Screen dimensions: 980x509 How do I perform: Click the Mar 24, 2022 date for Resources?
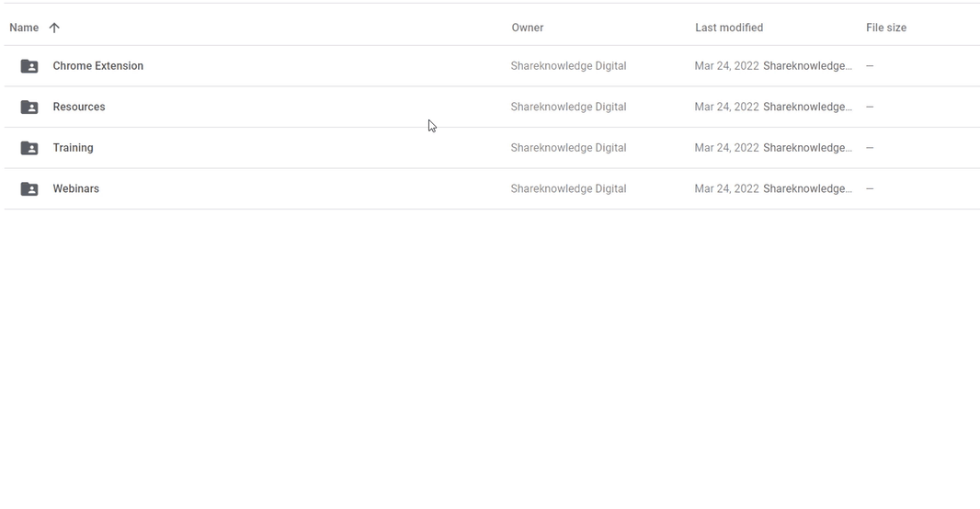coord(726,107)
